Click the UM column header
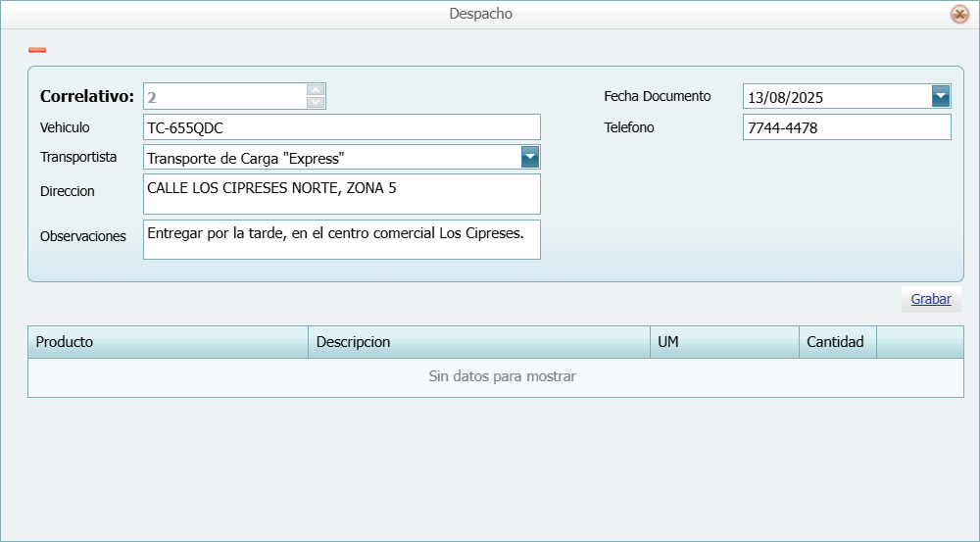Viewport: 980px width, 542px height. click(x=723, y=342)
